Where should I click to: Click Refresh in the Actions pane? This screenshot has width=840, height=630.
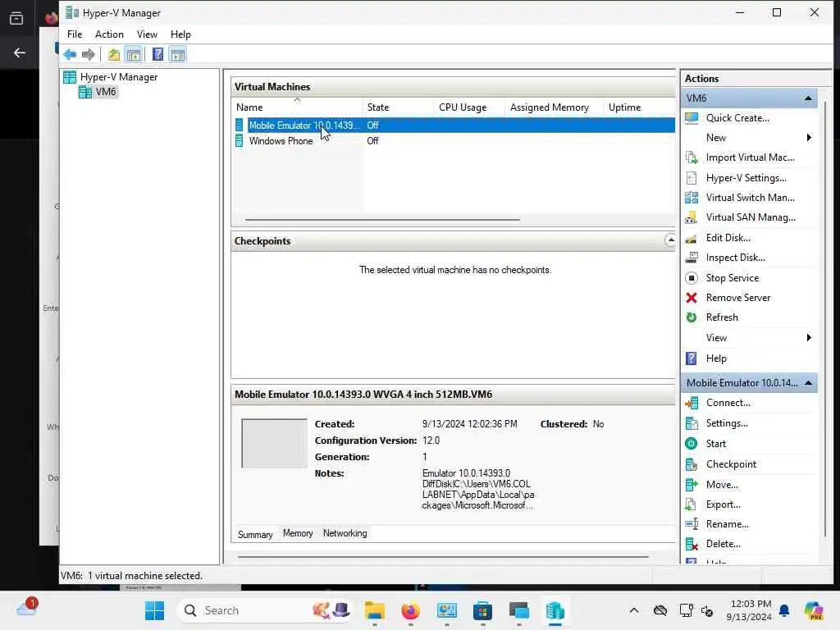pos(722,317)
